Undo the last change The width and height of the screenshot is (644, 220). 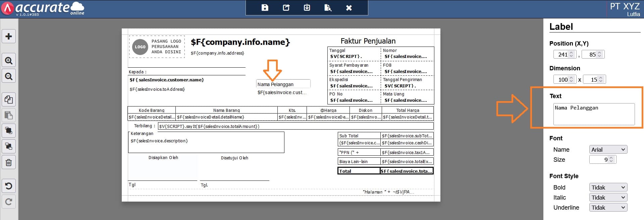point(9,186)
